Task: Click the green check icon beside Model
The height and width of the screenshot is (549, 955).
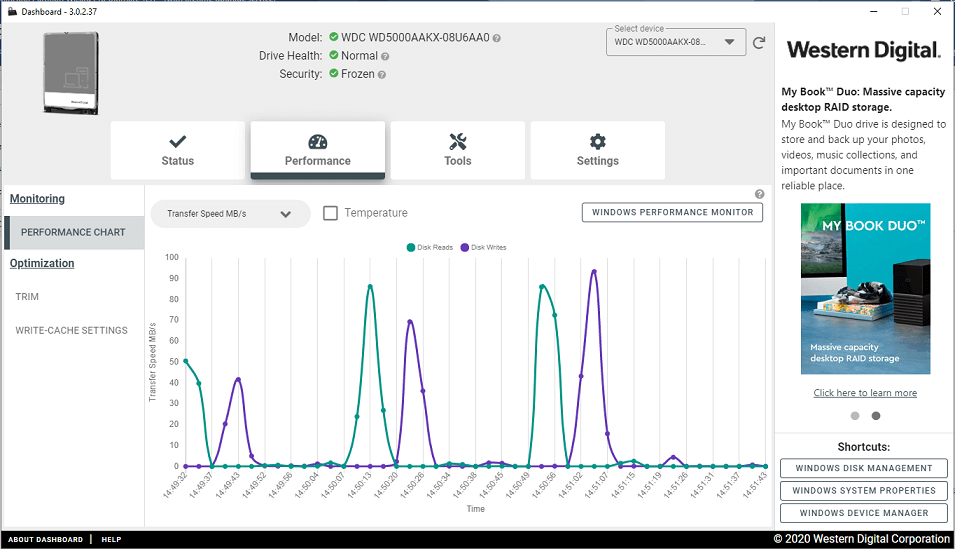Action: [x=334, y=37]
